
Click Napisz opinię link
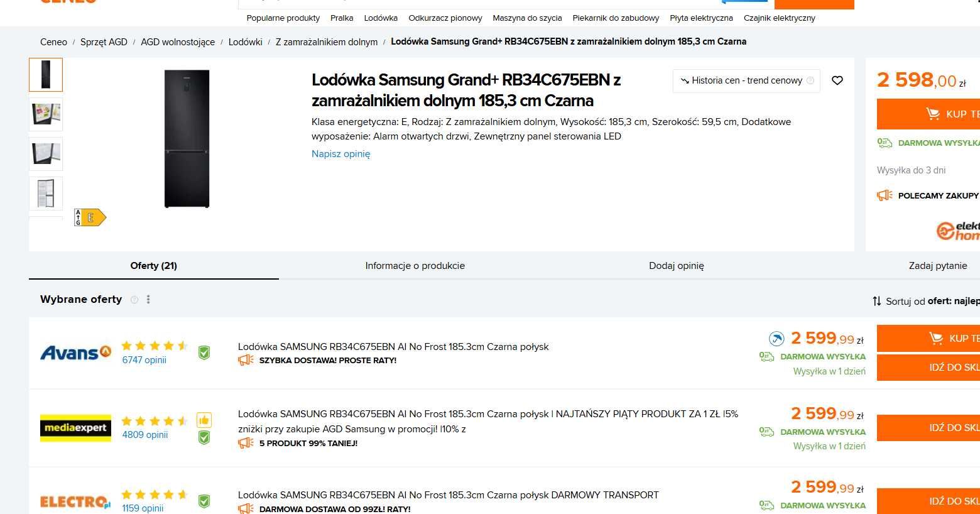click(x=340, y=154)
